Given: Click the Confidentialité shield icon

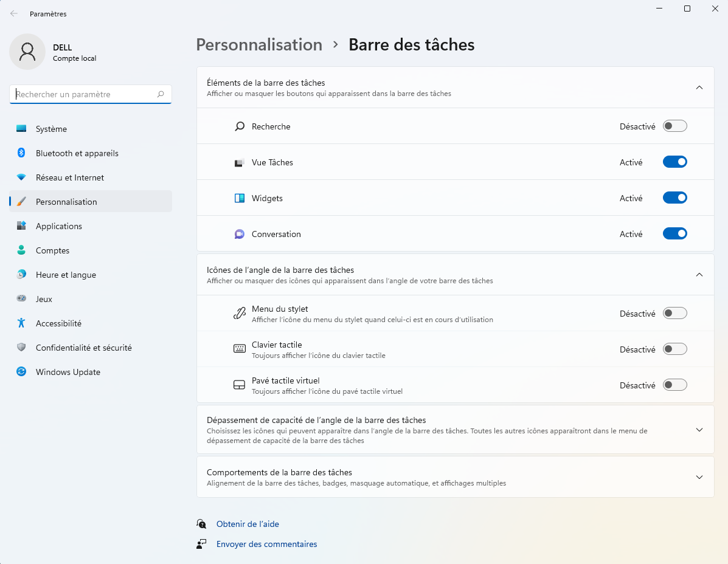Looking at the screenshot, I should [x=21, y=348].
